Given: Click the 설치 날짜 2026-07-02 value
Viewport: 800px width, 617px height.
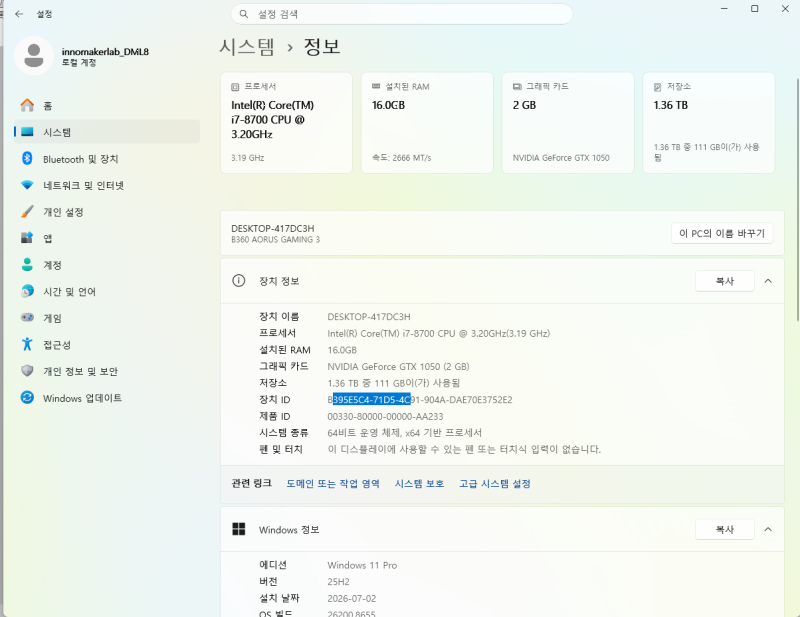Looking at the screenshot, I should 352,598.
